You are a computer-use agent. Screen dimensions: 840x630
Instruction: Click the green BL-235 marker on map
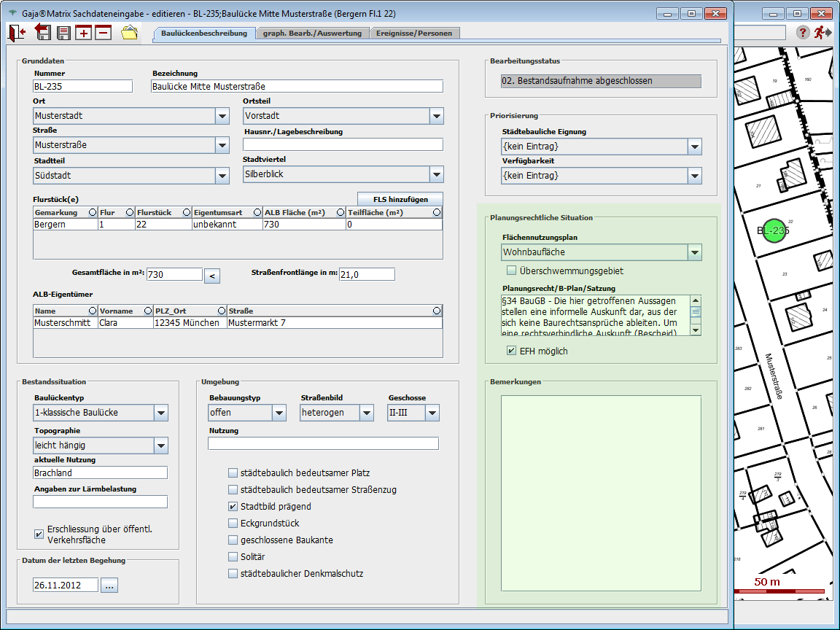774,230
